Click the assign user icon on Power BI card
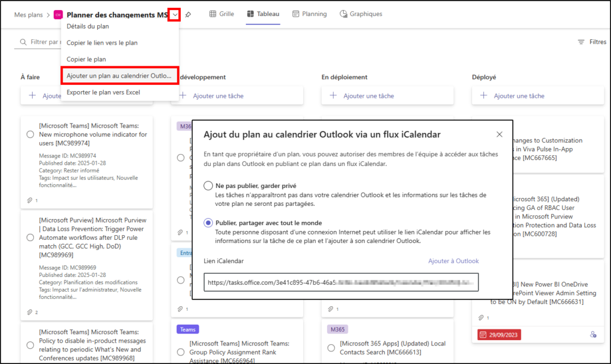Viewport: 611px width, 364px height. coord(593,335)
